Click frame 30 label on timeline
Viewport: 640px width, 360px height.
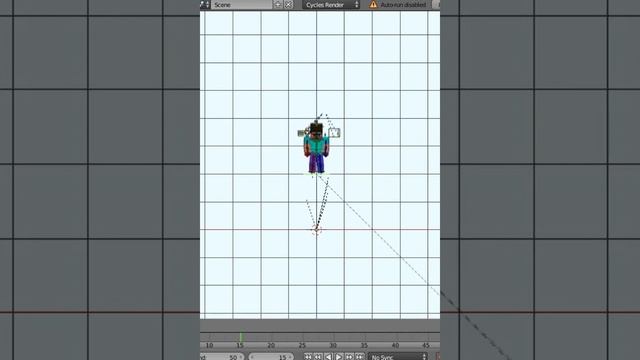pos(333,345)
